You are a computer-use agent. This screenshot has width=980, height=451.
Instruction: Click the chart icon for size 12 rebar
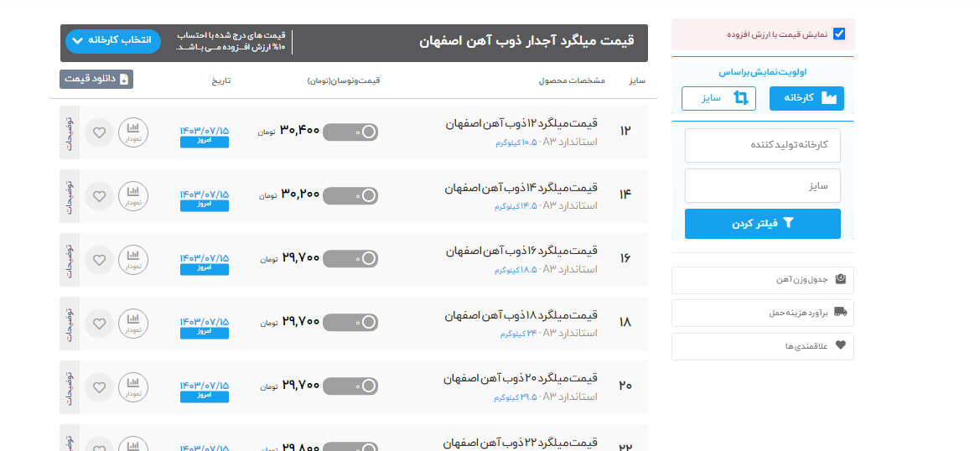pos(132,132)
